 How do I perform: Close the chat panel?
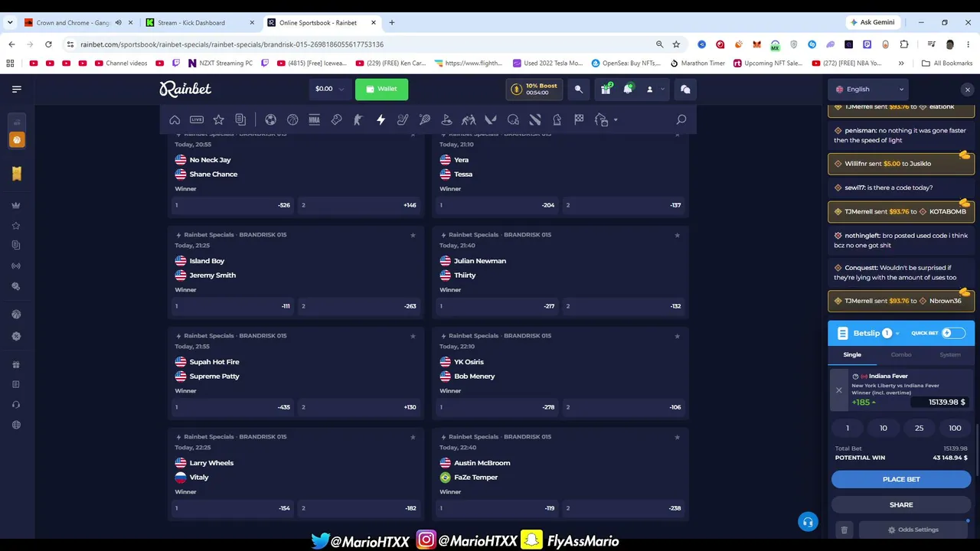(967, 90)
